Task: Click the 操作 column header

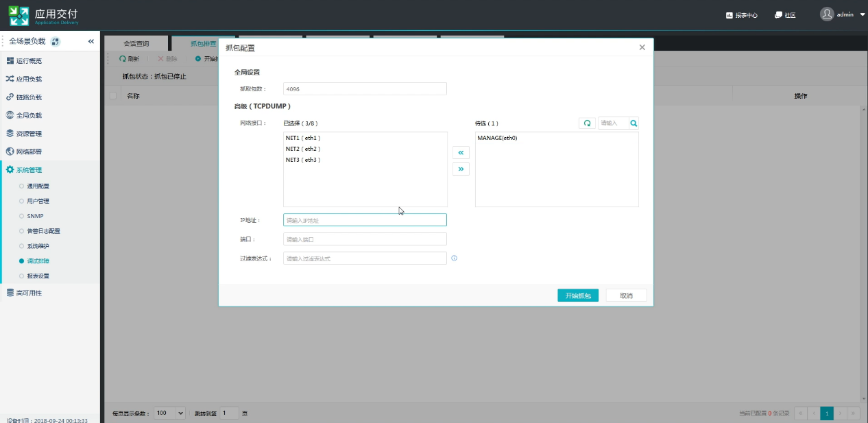Action: pos(801,96)
